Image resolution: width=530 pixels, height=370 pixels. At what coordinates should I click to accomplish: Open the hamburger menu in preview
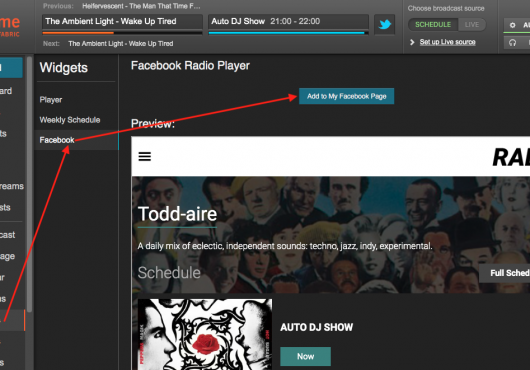tap(145, 156)
